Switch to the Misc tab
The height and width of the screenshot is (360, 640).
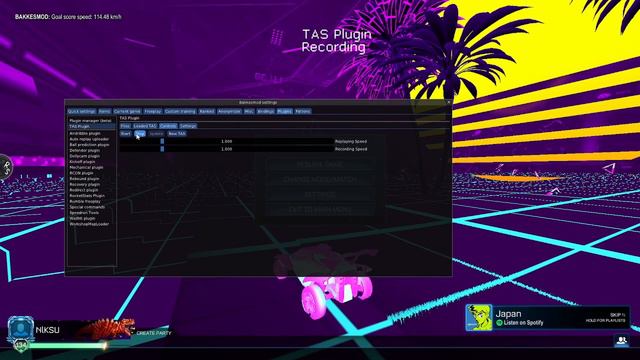pyautogui.click(x=249, y=111)
